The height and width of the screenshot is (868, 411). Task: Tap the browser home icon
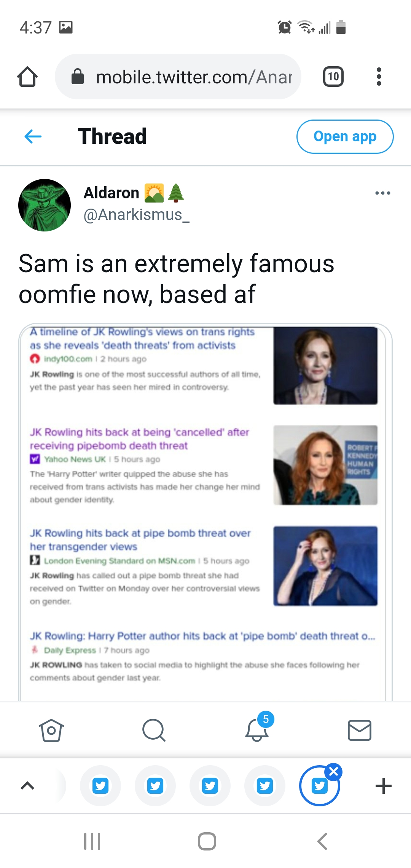pyautogui.click(x=27, y=77)
